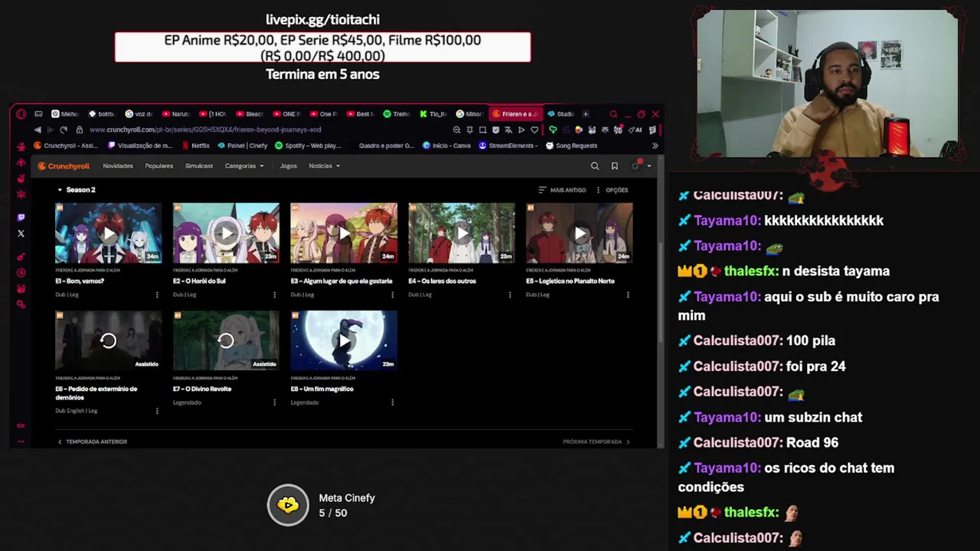Open the Opções season menu
The height and width of the screenshot is (551, 980).
pyautogui.click(x=612, y=190)
